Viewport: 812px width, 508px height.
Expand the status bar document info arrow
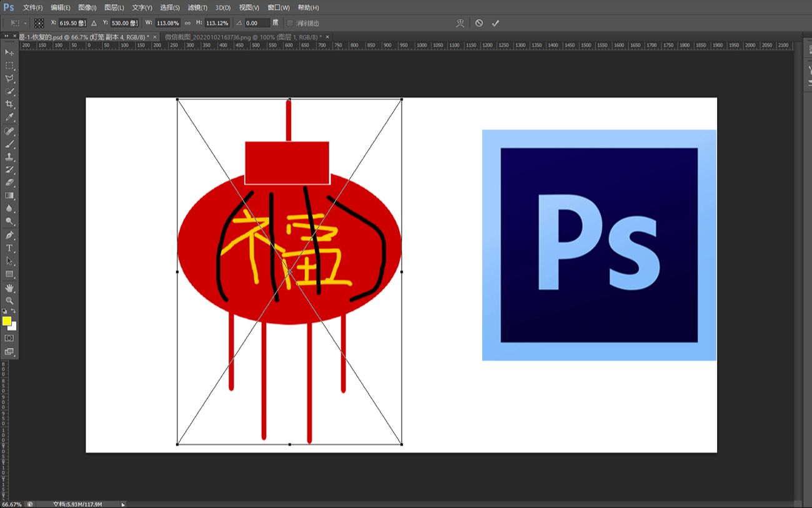tap(123, 504)
